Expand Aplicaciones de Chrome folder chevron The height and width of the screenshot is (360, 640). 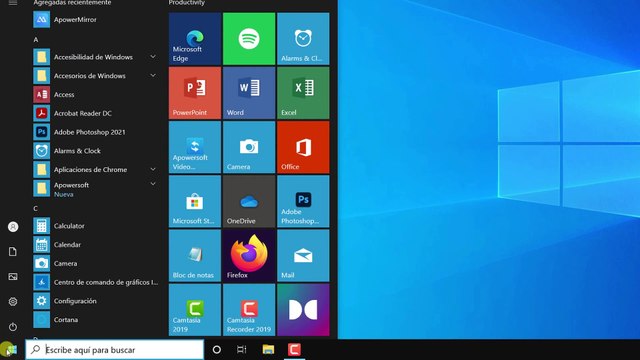tap(153, 169)
